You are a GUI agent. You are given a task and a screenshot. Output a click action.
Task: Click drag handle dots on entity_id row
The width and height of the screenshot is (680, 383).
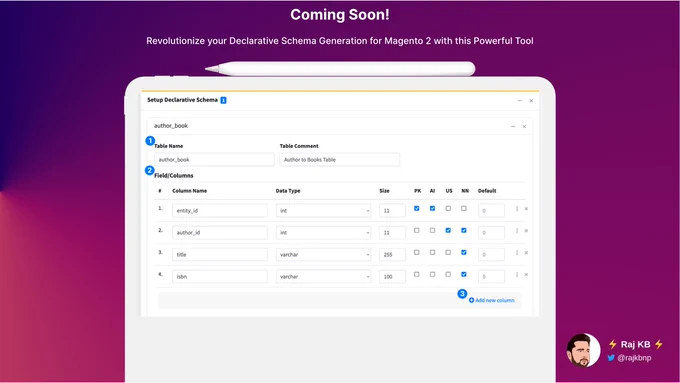[x=517, y=209]
